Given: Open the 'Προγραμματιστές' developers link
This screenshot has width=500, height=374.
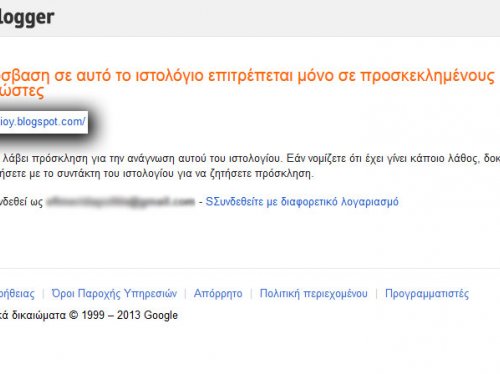Looking at the screenshot, I should pyautogui.click(x=427, y=294).
